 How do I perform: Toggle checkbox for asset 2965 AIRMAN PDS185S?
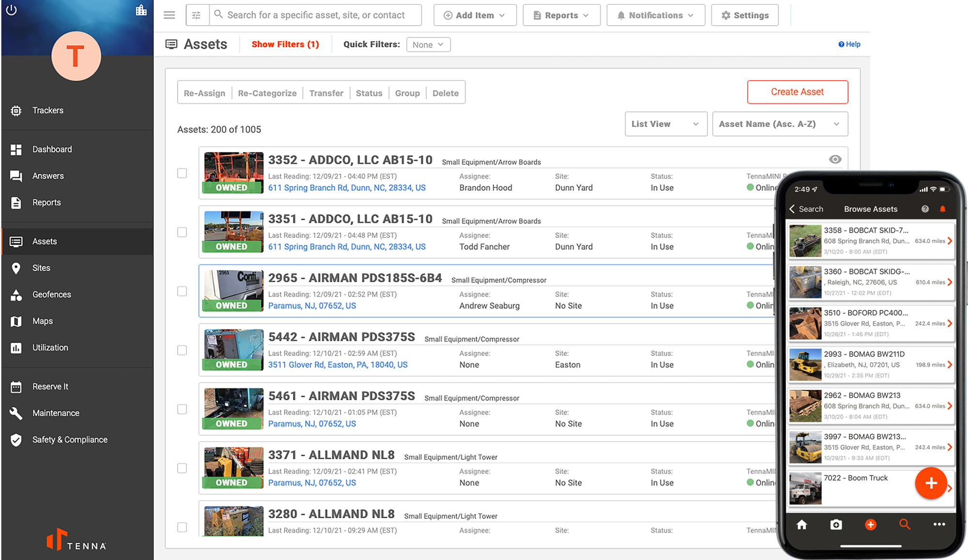pos(183,289)
